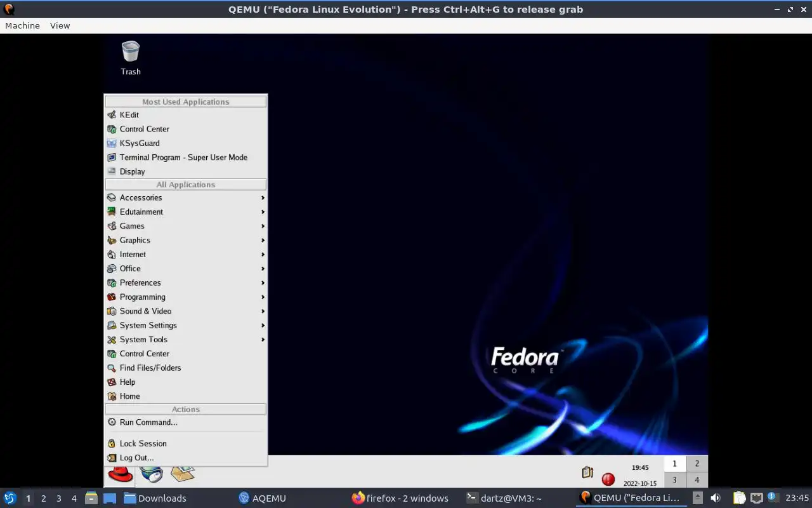Expand the Accessories submenu
This screenshot has height=508, width=812.
coord(185,197)
